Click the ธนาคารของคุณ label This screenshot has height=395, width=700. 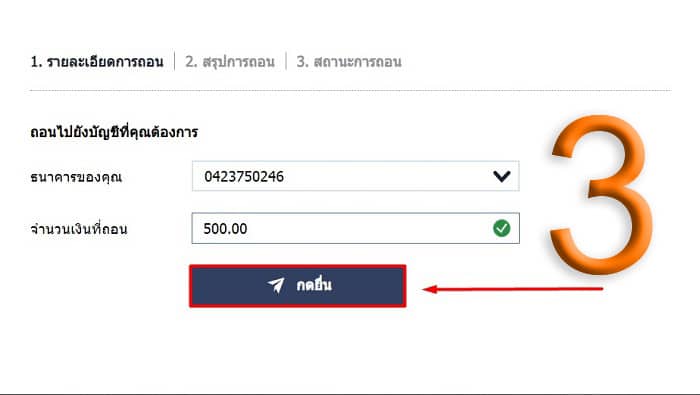[76, 177]
